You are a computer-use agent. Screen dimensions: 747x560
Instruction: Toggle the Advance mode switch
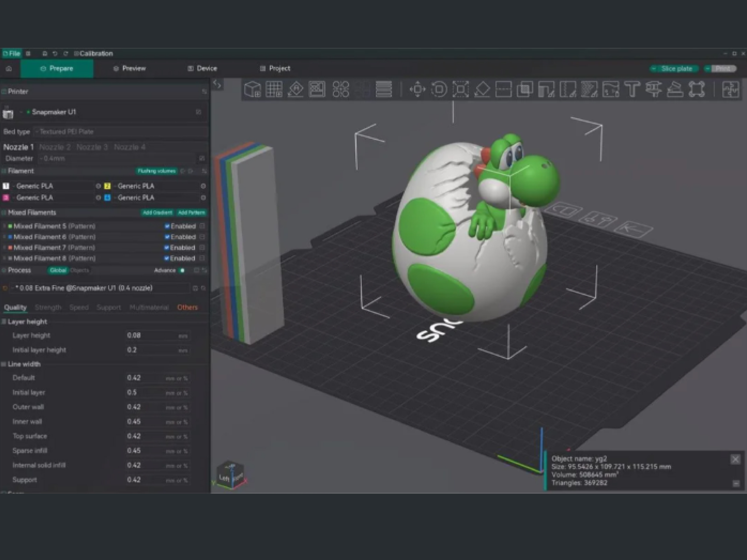tap(182, 270)
